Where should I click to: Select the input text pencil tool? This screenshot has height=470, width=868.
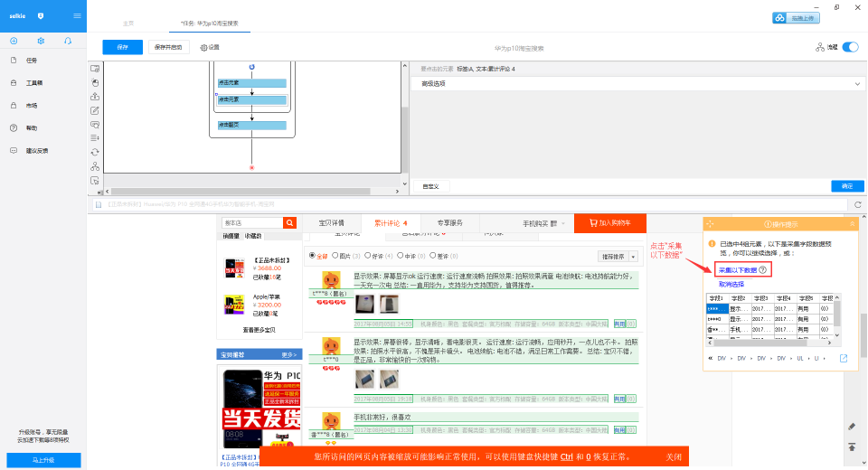pos(95,110)
